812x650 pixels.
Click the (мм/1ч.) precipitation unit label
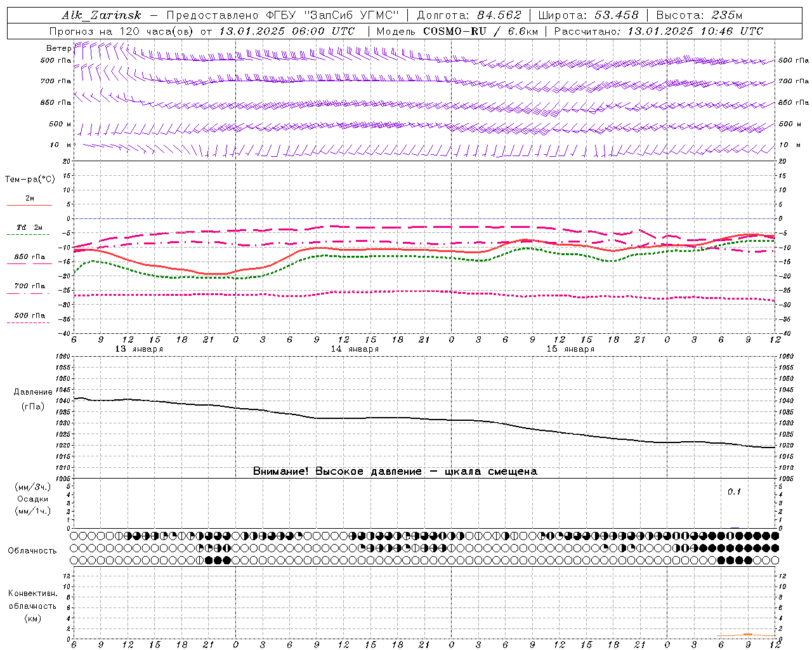point(33,511)
